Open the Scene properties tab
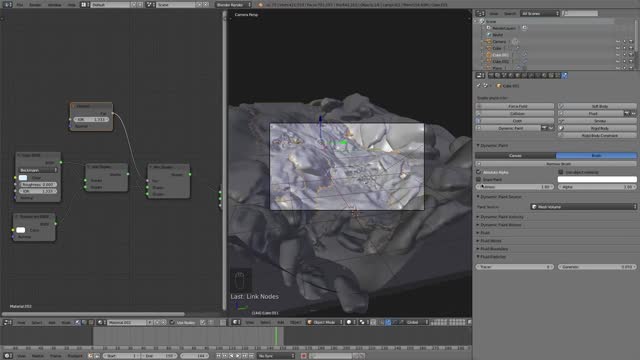640x360 pixels. (x=504, y=76)
